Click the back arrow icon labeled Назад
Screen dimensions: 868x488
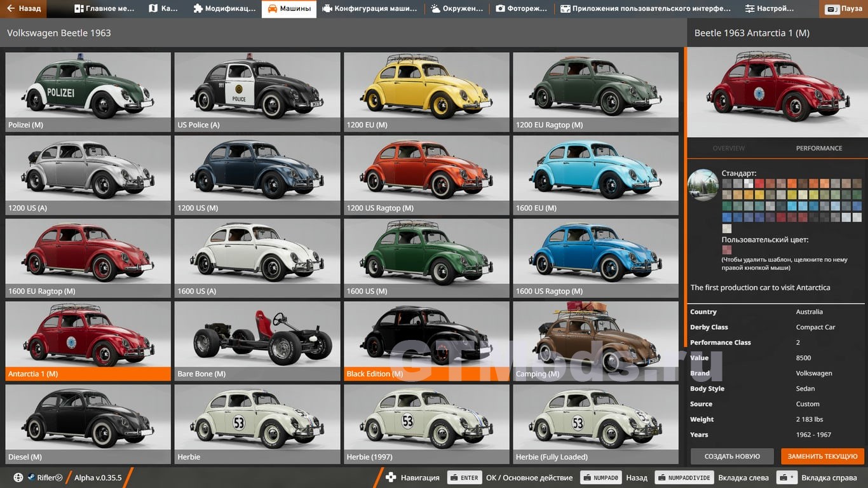(11, 9)
